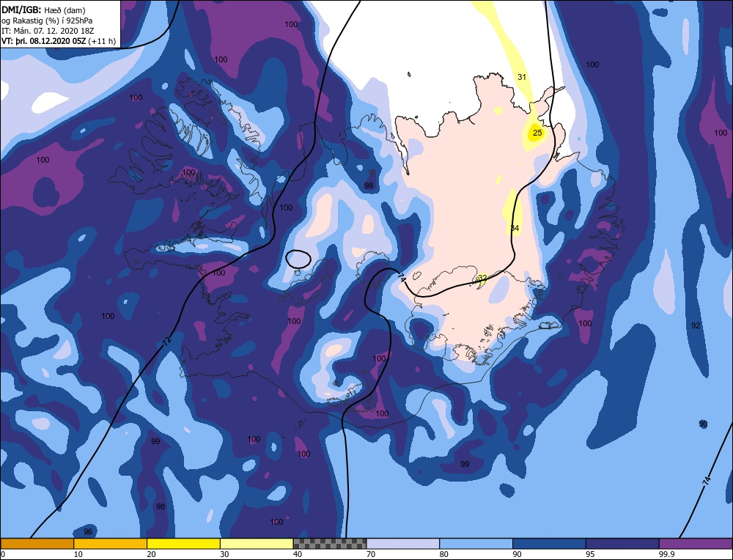Select the pale yellow 30–40 legend swatch
The height and width of the screenshot is (560, 733).
tap(257, 544)
